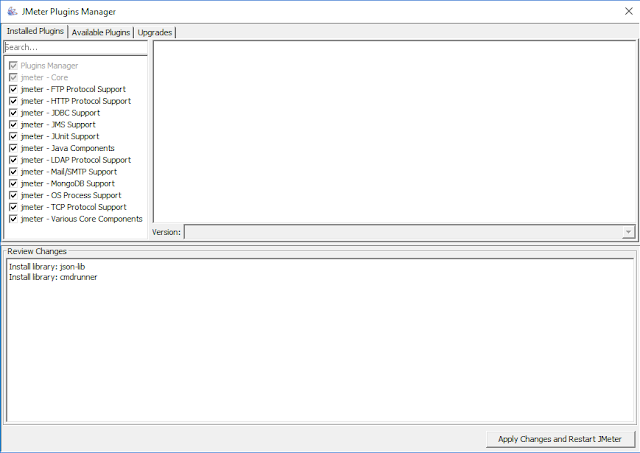Image resolution: width=640 pixels, height=453 pixels.
Task: Close the JMeter Plugins Manager window
Action: [629, 11]
